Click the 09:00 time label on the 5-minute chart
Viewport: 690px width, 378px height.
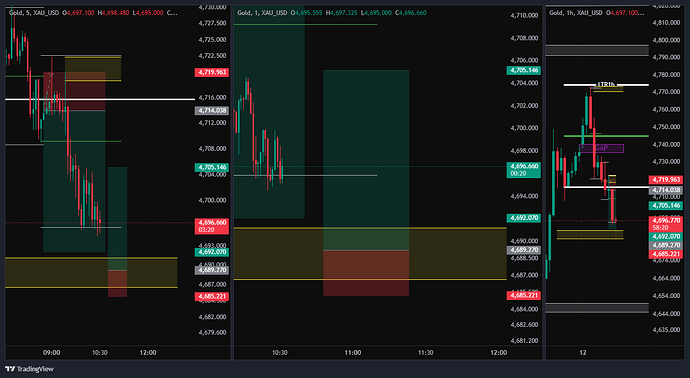51,352
